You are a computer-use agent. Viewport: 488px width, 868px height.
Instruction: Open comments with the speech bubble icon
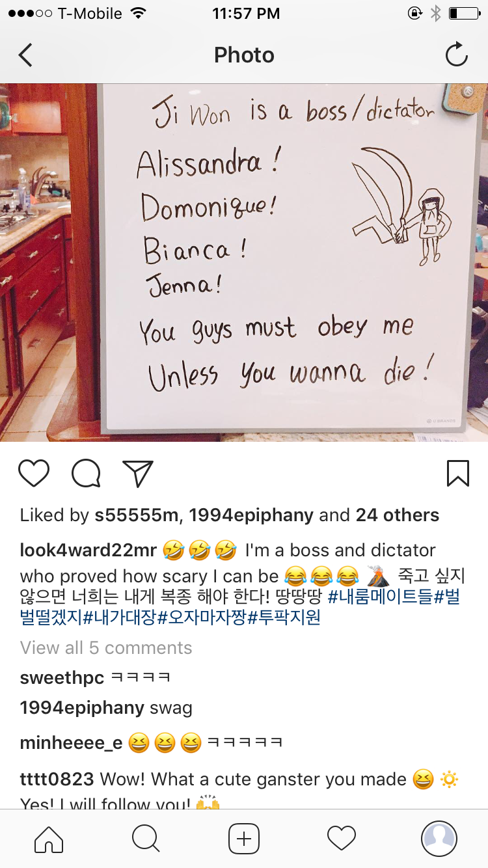(x=86, y=474)
